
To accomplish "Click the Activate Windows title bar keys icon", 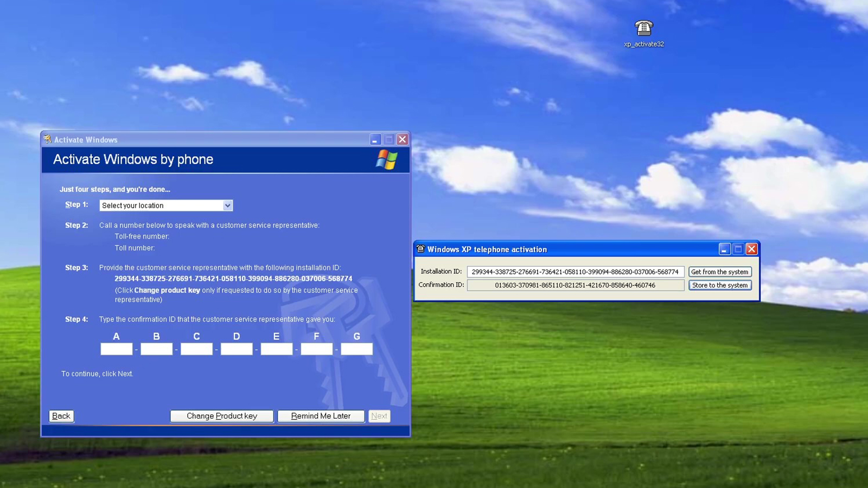I will 48,139.
